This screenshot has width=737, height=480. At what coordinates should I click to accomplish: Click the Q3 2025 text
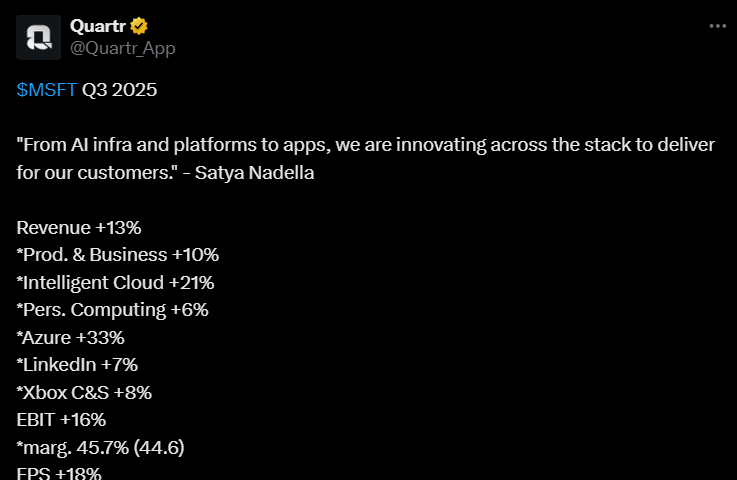tap(119, 90)
